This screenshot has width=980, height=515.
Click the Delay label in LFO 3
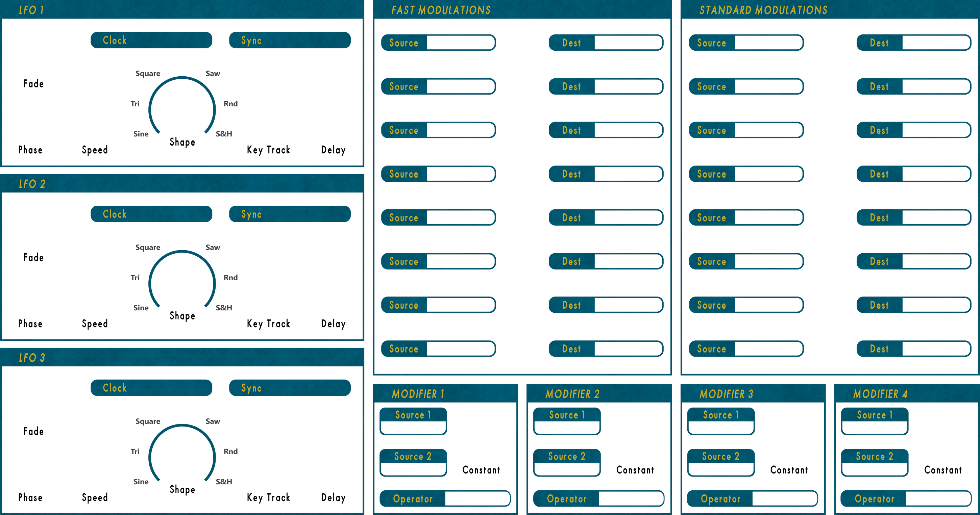click(x=333, y=498)
